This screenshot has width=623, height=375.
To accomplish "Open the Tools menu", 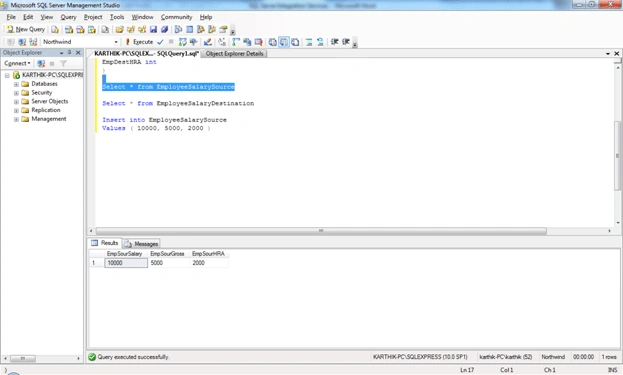I will pyautogui.click(x=117, y=17).
